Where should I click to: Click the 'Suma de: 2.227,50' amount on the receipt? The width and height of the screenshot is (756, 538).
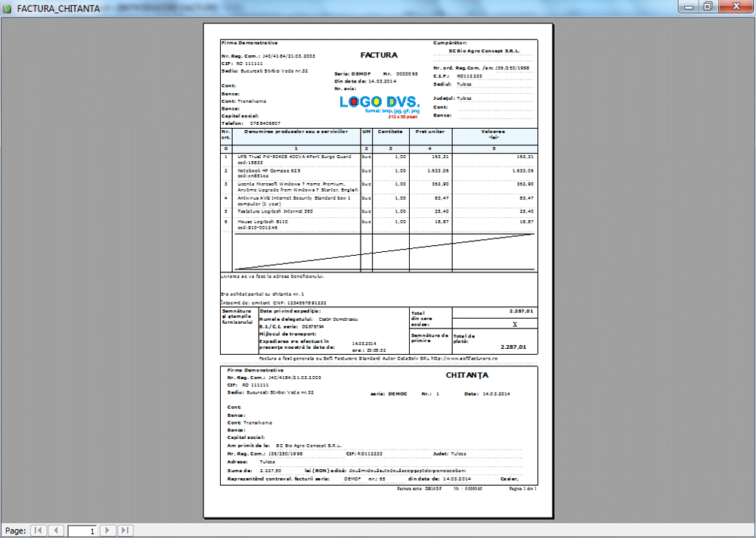coord(254,471)
